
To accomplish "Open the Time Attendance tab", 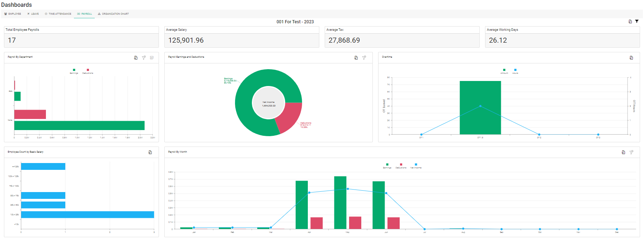I will [58, 14].
